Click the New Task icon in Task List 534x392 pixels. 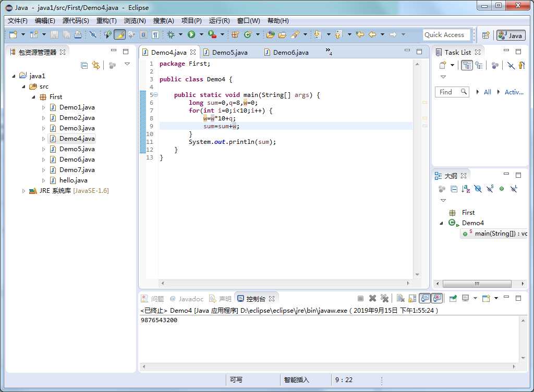tap(443, 65)
